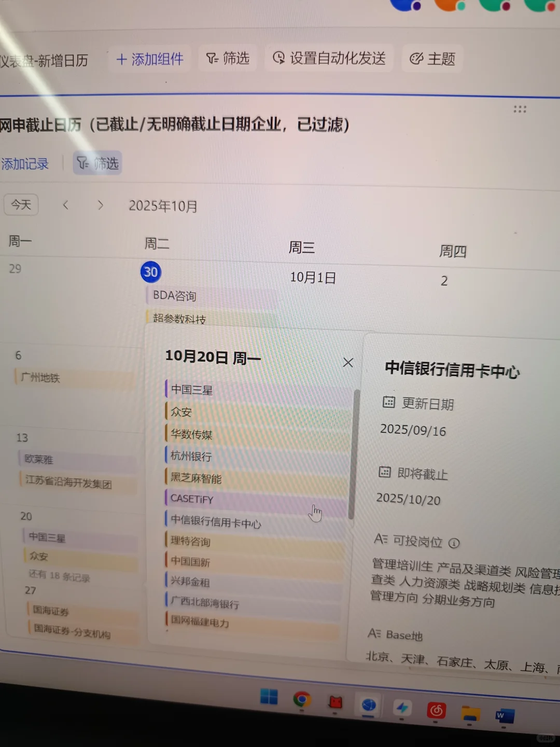Open the 筛选 toolbar filter
Image resolution: width=560 pixels, height=747 pixels.
(228, 58)
